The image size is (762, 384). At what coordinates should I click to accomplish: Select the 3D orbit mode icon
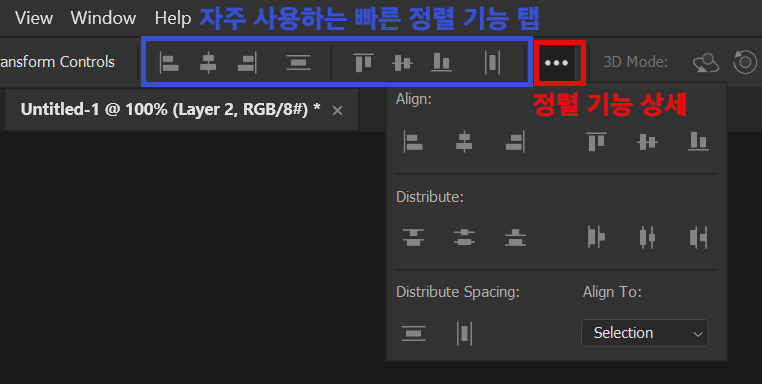pyautogui.click(x=706, y=63)
